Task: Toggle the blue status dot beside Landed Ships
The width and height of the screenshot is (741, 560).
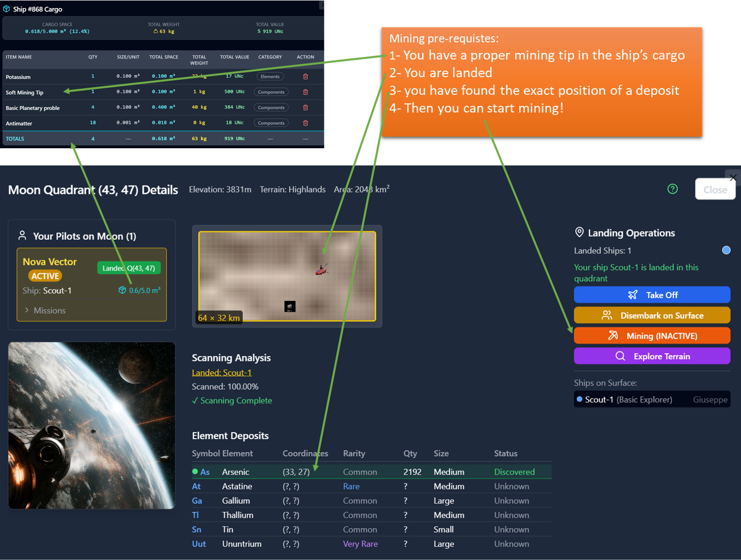Action: (726, 250)
